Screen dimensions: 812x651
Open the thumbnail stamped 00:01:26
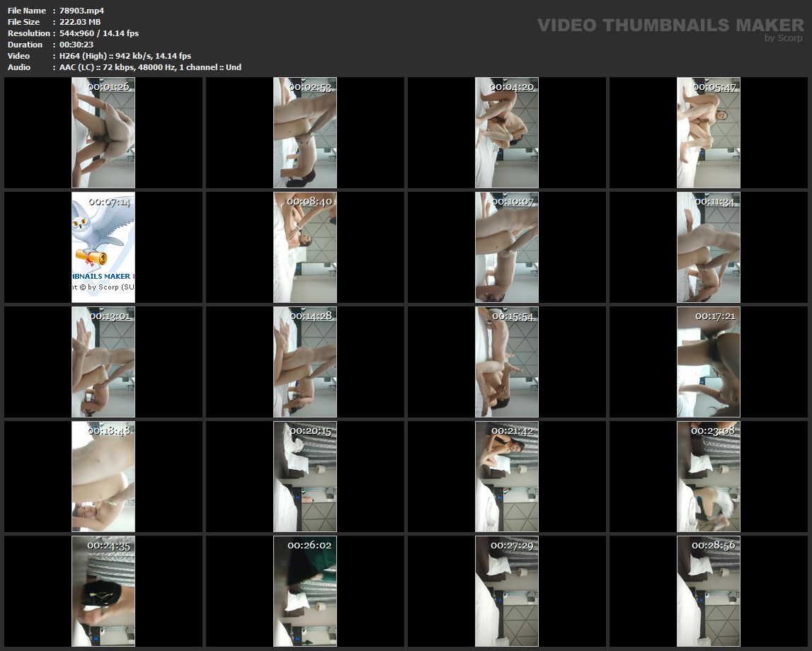point(103,132)
